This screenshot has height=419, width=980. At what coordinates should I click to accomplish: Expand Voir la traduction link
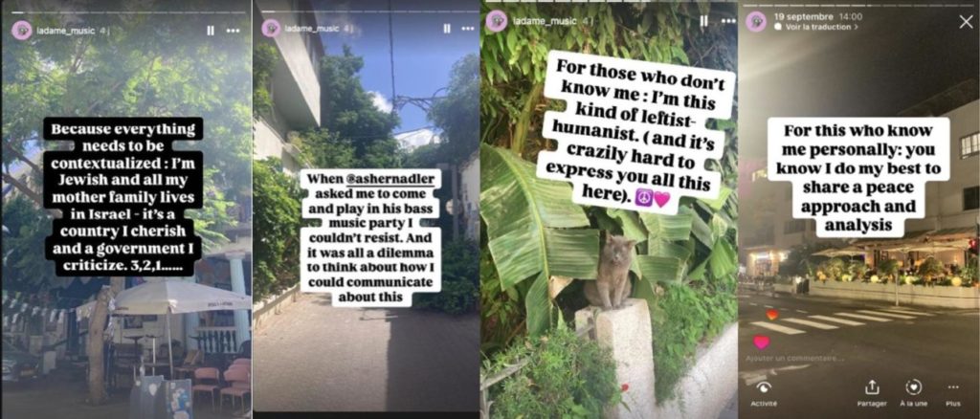[821, 28]
